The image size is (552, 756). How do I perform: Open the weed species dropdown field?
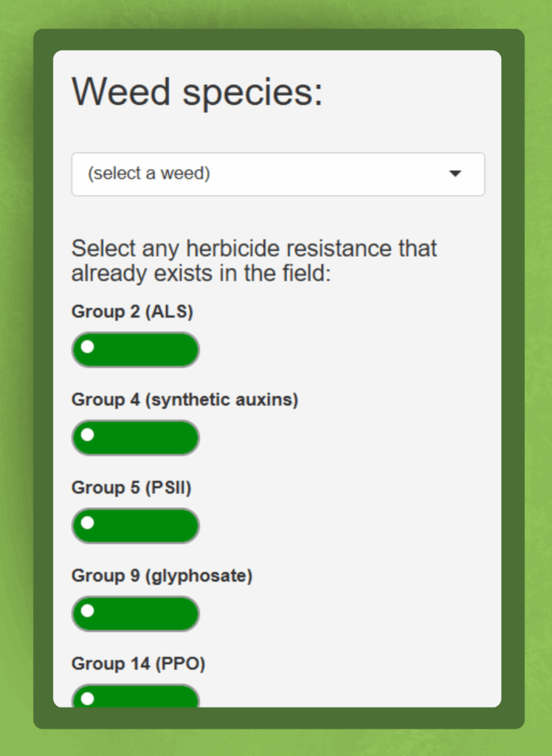(277, 174)
